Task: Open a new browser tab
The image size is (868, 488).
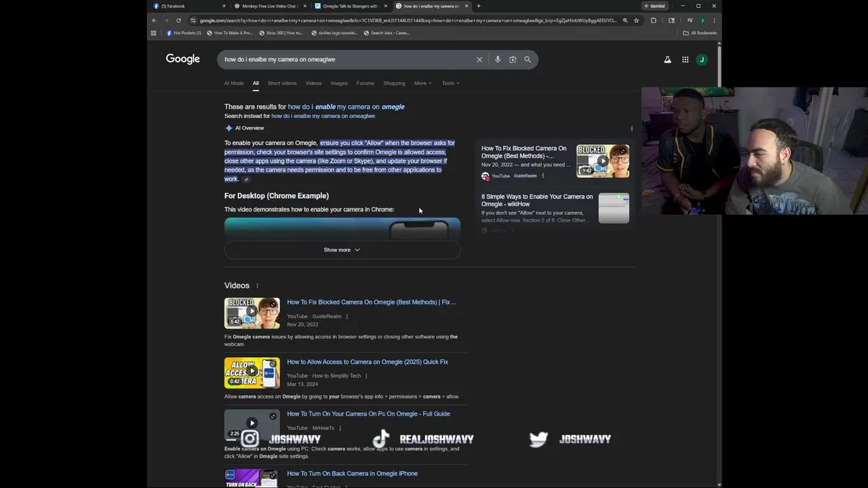Action: point(478,6)
